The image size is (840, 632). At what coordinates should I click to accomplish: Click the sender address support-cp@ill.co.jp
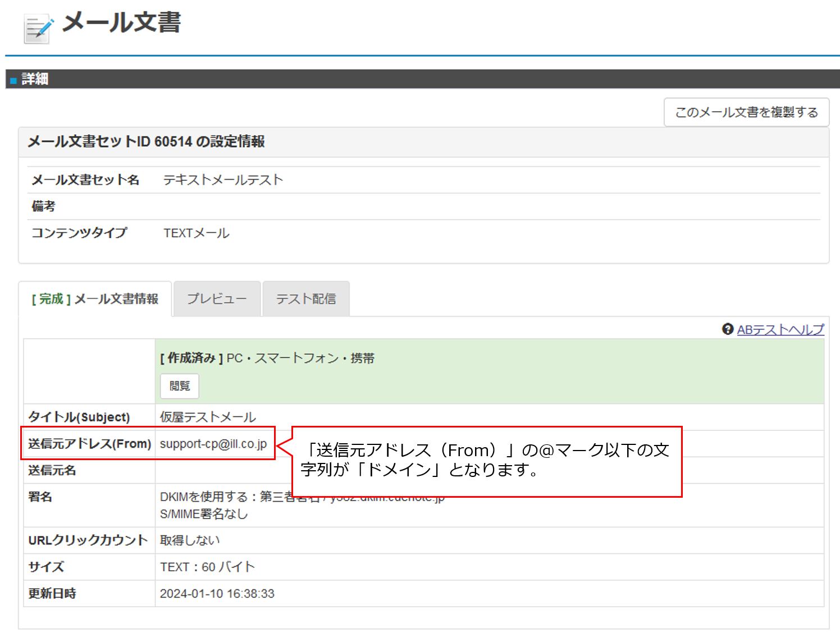[x=212, y=444]
